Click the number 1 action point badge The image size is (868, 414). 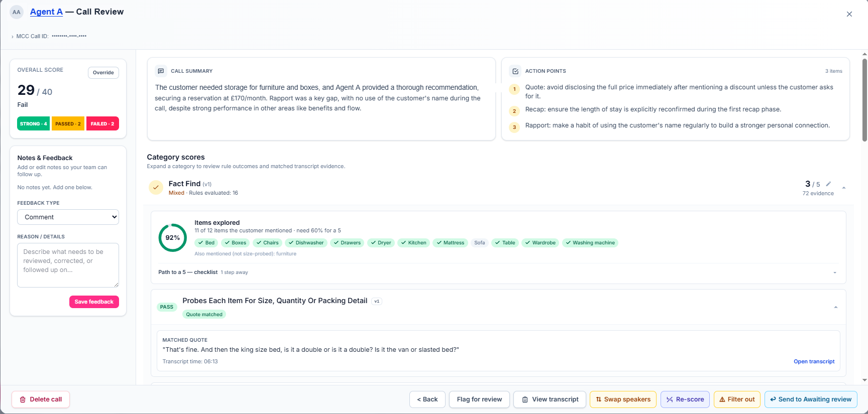tap(514, 89)
